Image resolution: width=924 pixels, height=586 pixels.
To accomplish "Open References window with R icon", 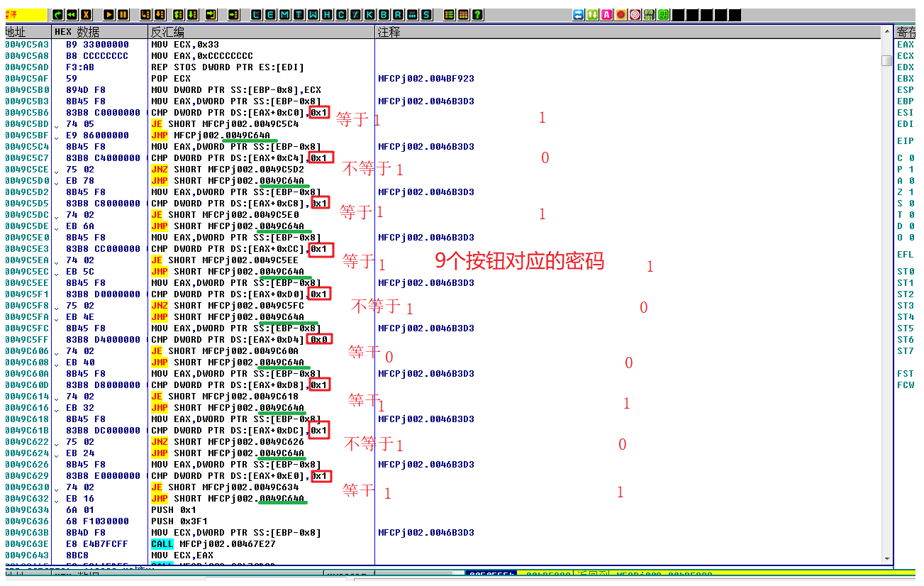I will [398, 14].
